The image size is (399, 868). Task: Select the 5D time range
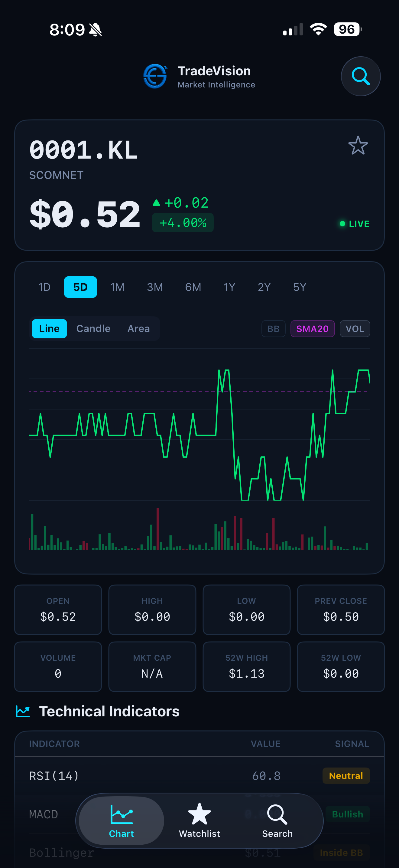click(80, 287)
